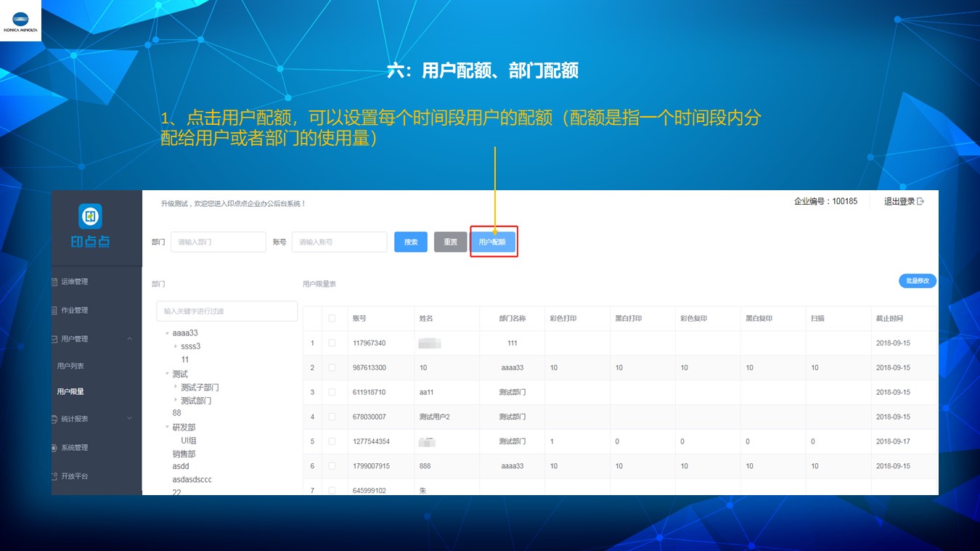Click the 印点点 app logo icon
Screen dimensions: 980x551
(90, 216)
